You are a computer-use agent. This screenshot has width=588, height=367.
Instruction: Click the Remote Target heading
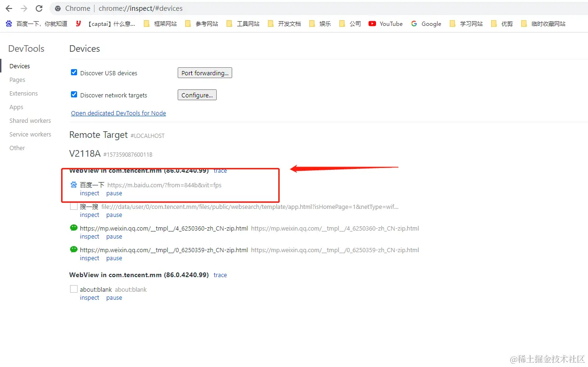click(99, 135)
